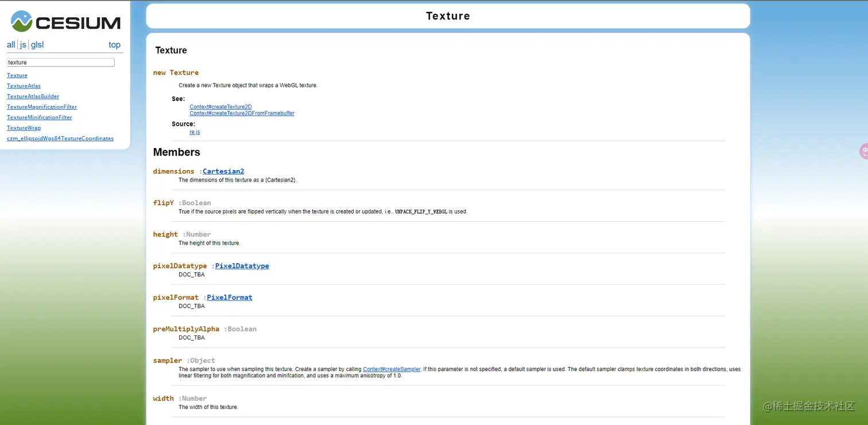Open the Context#createTexture2D reference
The width and height of the screenshot is (868, 425).
[220, 106]
